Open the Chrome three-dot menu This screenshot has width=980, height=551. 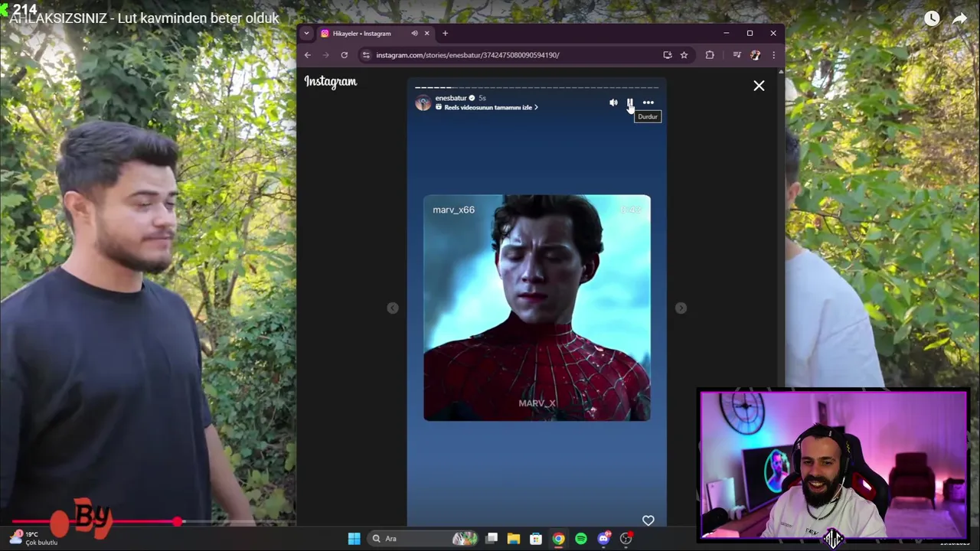[773, 55]
